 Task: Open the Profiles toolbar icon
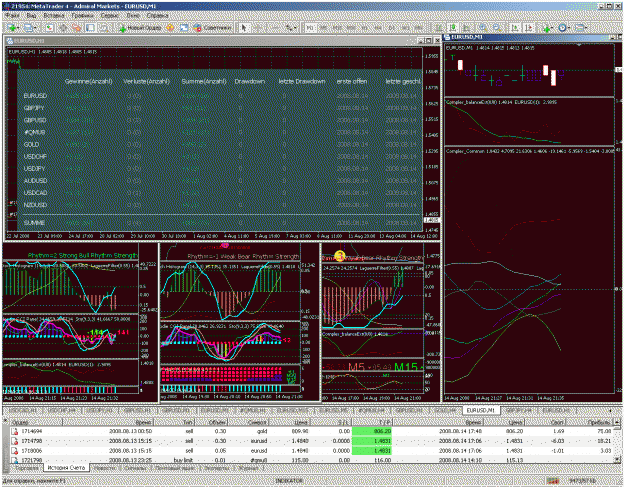pos(28,28)
